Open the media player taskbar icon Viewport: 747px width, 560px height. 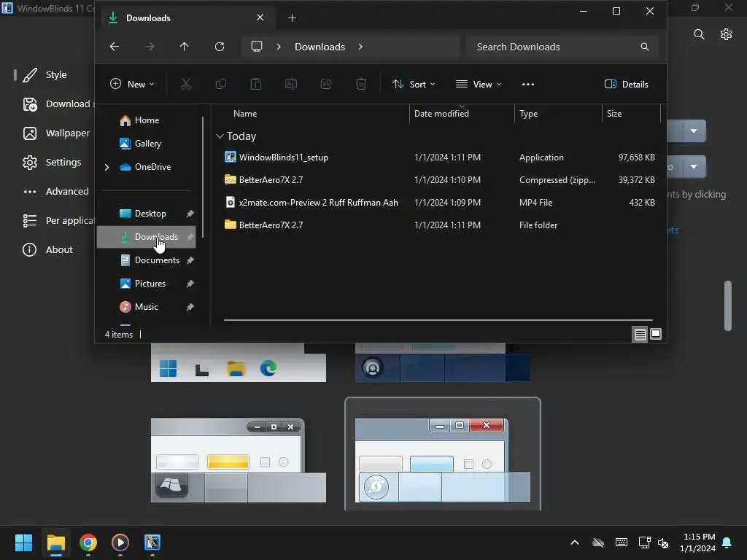pyautogui.click(x=120, y=542)
